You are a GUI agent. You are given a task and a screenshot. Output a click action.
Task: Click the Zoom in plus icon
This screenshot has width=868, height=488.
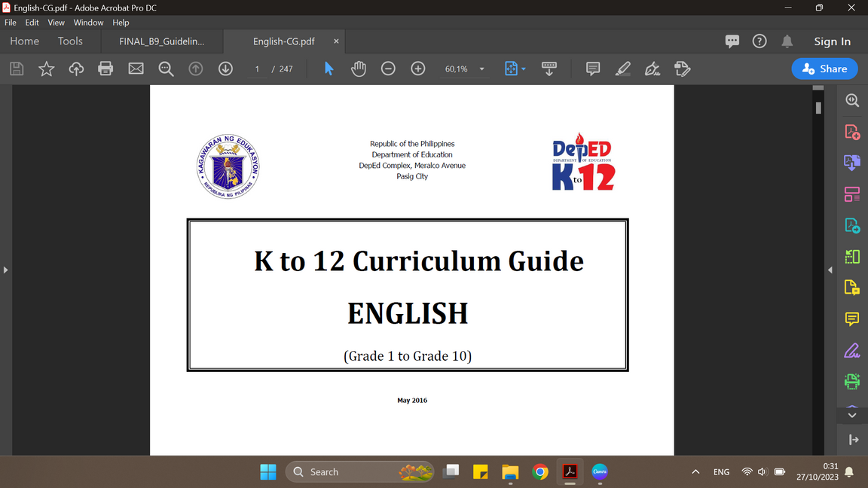tap(418, 69)
